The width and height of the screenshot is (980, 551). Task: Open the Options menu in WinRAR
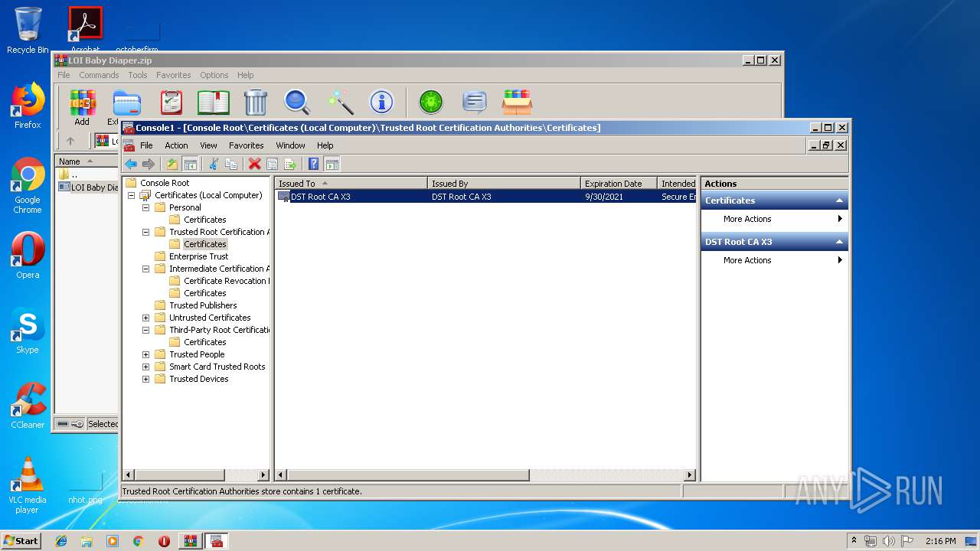pyautogui.click(x=214, y=75)
